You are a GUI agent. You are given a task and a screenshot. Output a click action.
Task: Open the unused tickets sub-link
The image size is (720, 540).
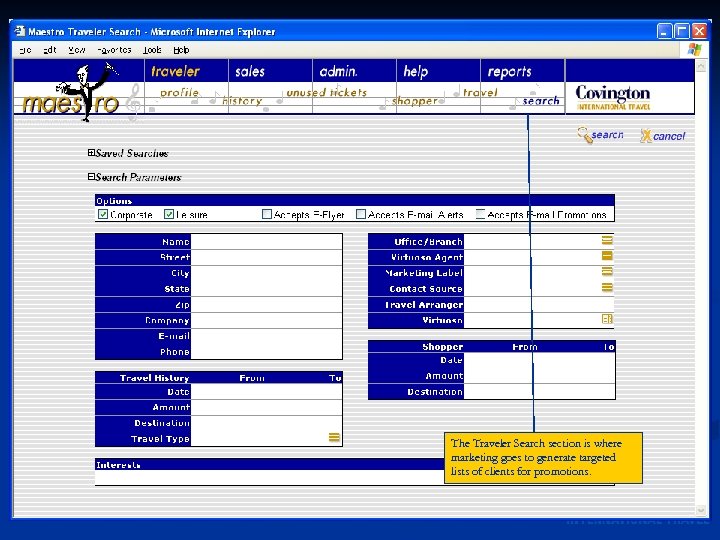pyautogui.click(x=326, y=92)
